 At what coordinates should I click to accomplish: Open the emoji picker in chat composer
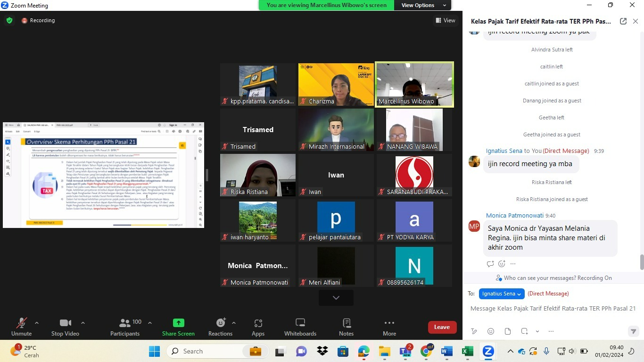coord(491,331)
